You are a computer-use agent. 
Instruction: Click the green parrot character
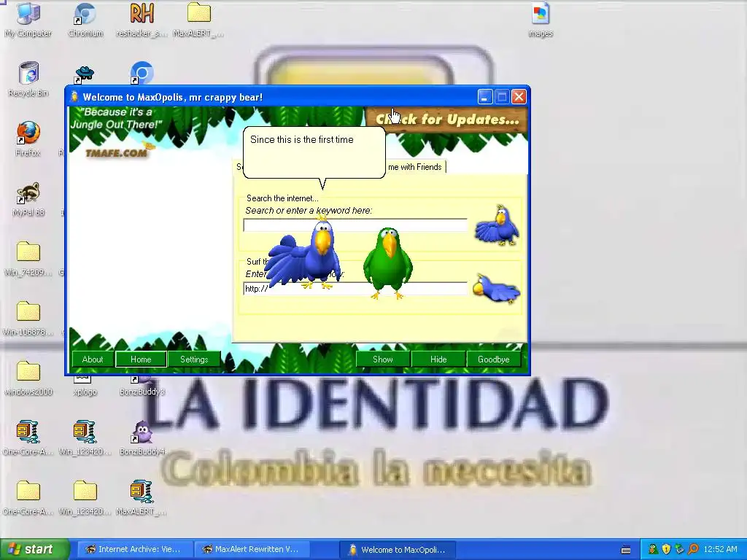[x=388, y=262]
